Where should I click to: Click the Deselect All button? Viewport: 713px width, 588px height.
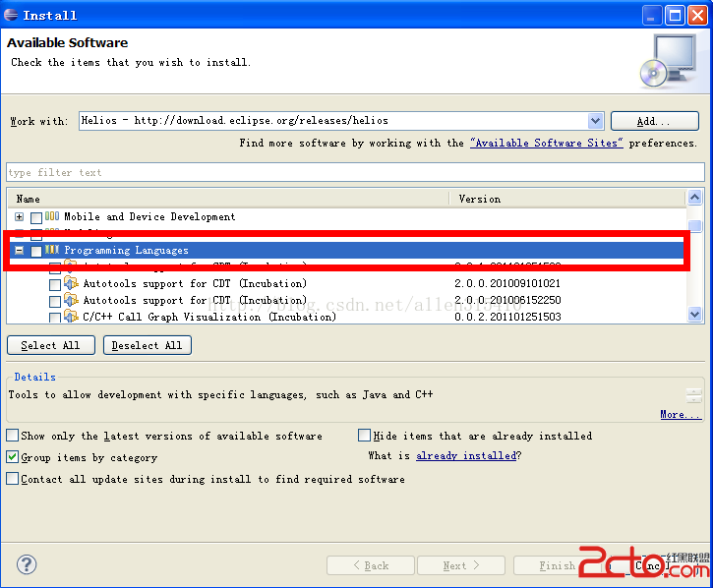[x=148, y=345]
